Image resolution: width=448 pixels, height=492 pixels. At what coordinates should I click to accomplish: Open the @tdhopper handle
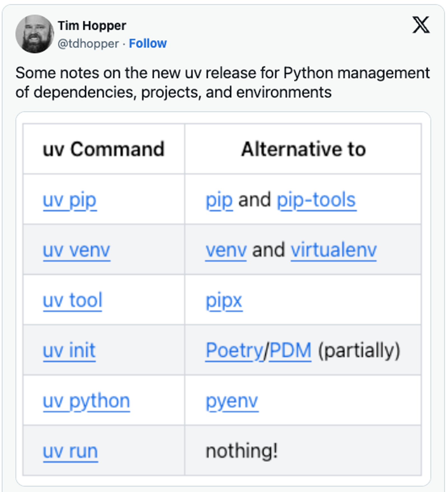coord(88,44)
